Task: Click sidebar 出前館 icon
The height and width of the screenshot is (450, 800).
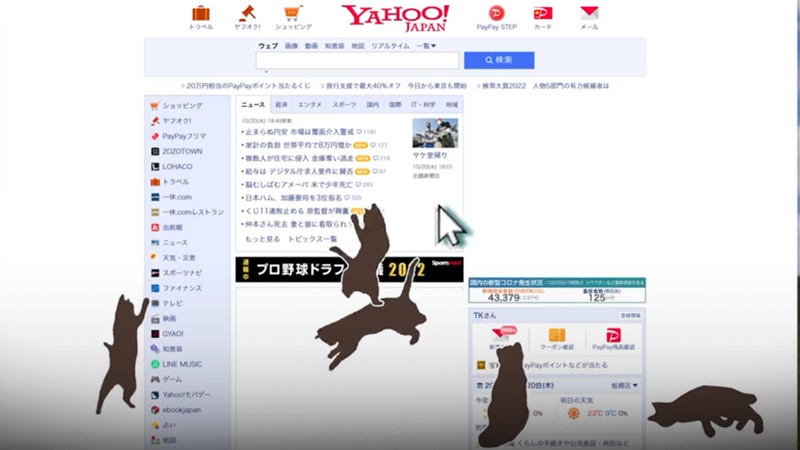Action: (155, 228)
